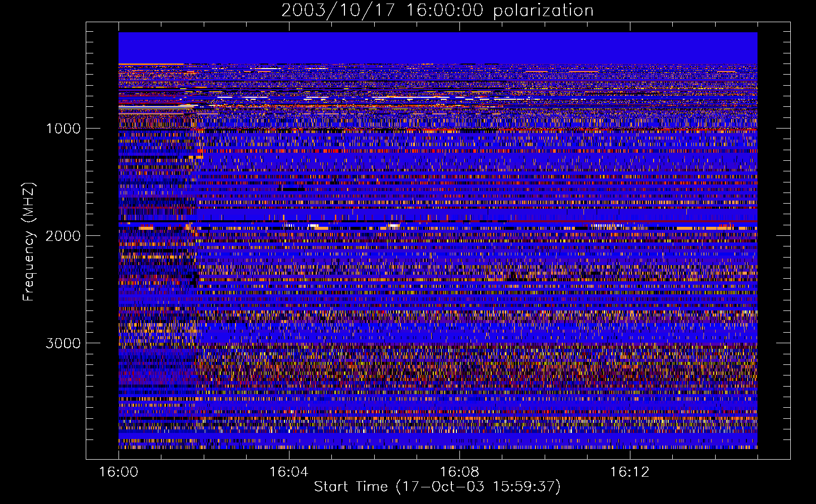Click the 1000 frequency tick label

pyautogui.click(x=63, y=129)
